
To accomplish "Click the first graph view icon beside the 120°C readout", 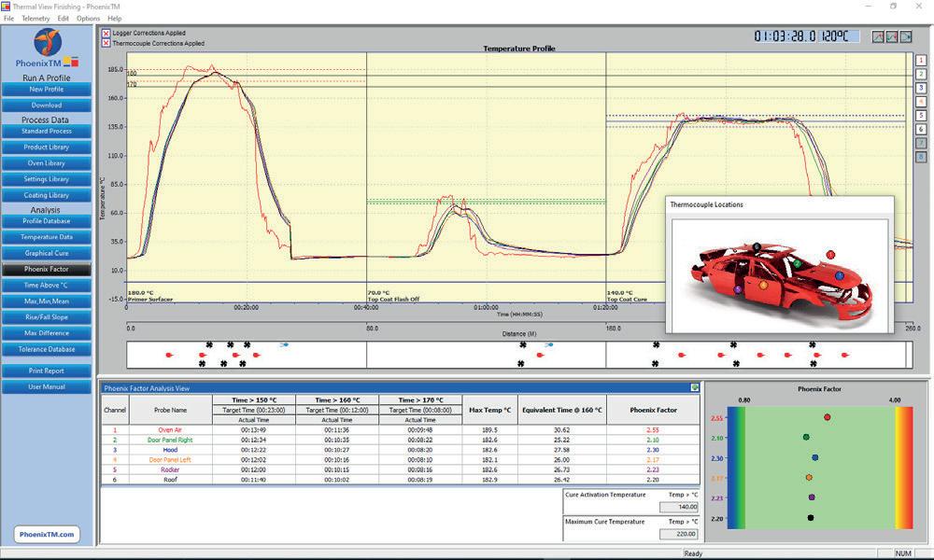I will (x=878, y=36).
